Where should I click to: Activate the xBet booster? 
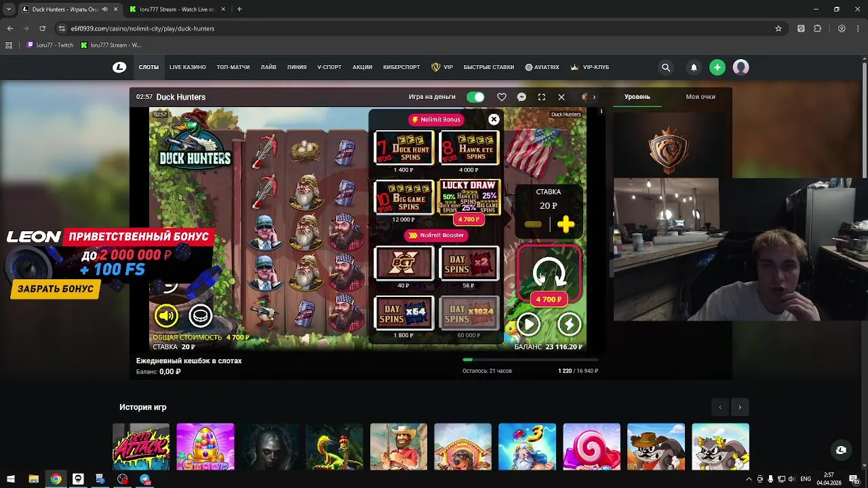tap(404, 263)
